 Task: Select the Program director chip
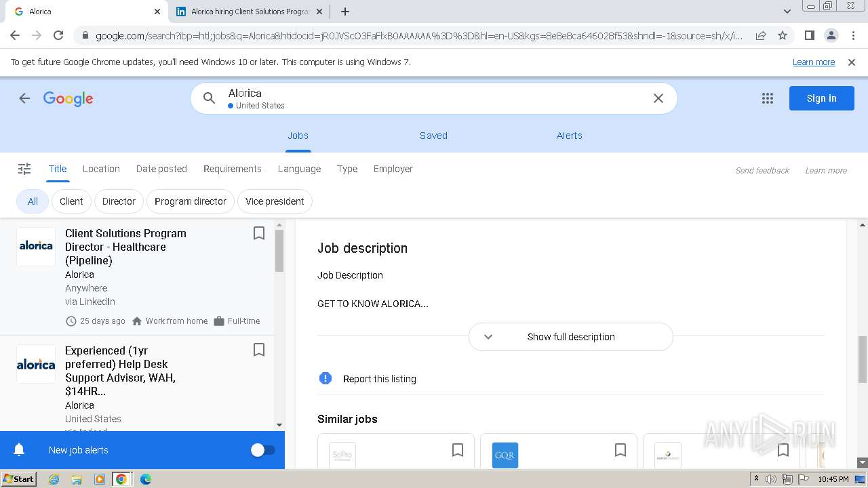coord(191,201)
